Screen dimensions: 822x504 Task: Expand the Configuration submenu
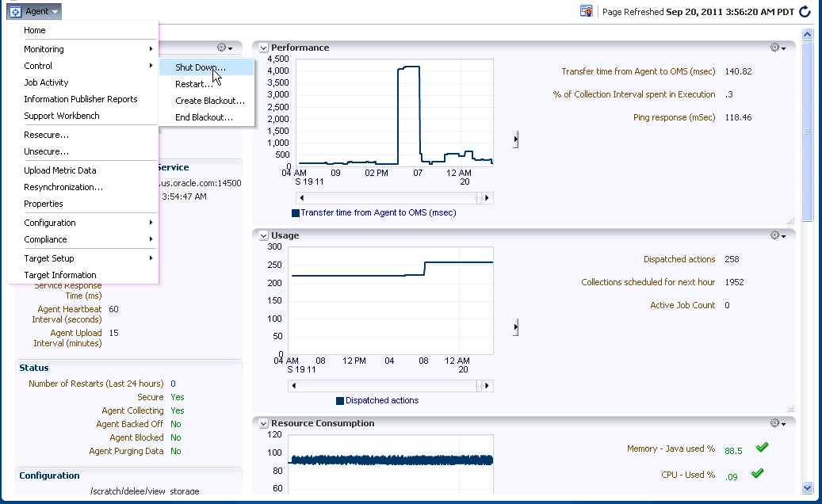pyautogui.click(x=82, y=223)
